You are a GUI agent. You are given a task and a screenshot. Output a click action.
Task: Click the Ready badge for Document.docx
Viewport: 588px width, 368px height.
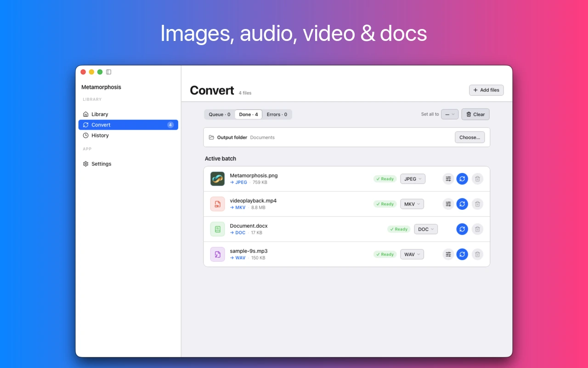(x=399, y=229)
